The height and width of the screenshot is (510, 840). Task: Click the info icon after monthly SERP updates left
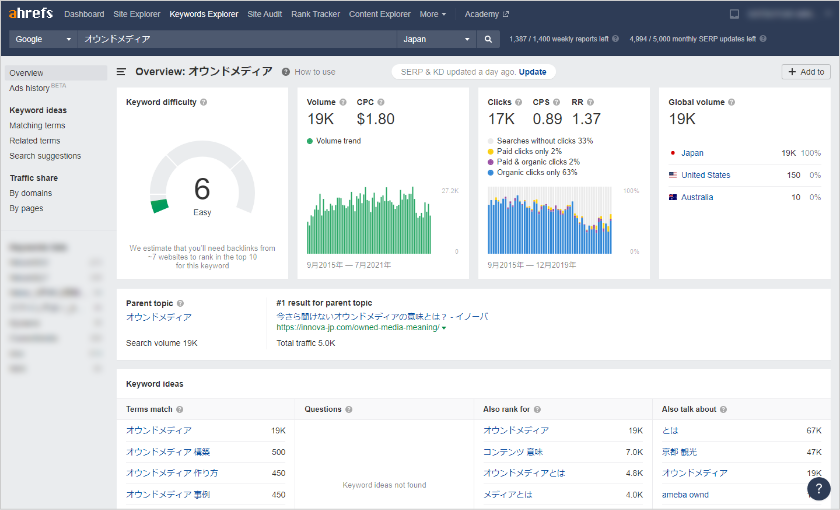click(763, 39)
